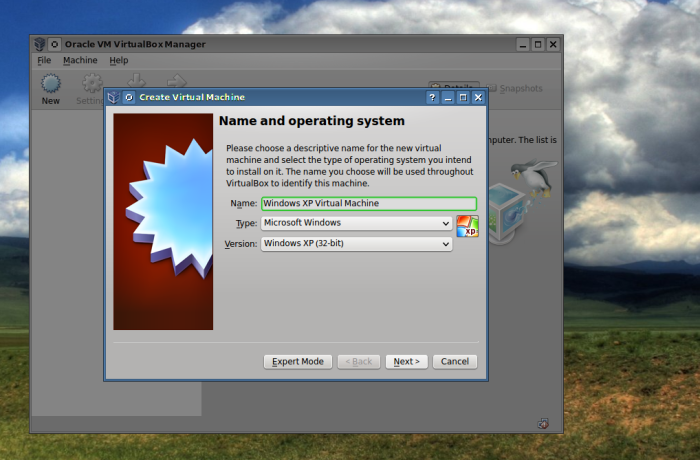Click the starburst wizard illustration

click(163, 222)
